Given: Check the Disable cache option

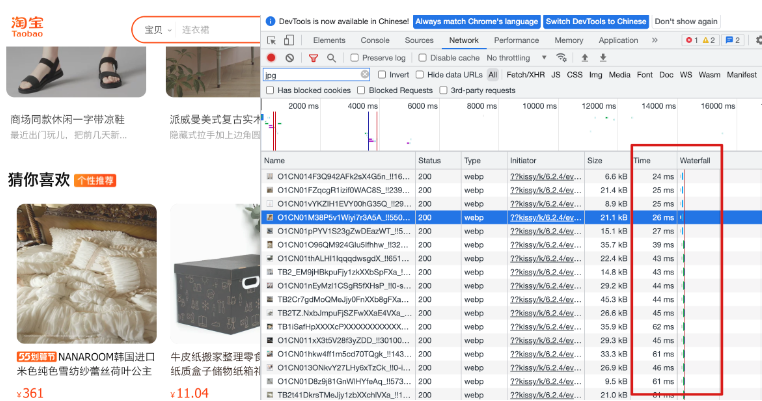Looking at the screenshot, I should [x=421, y=59].
